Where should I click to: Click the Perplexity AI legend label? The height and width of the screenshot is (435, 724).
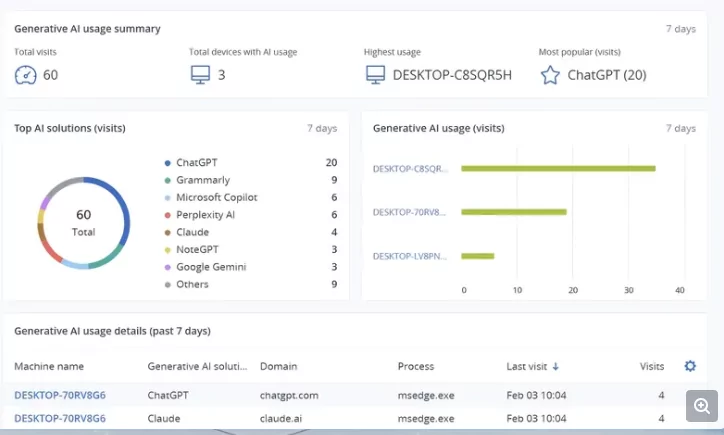205,215
